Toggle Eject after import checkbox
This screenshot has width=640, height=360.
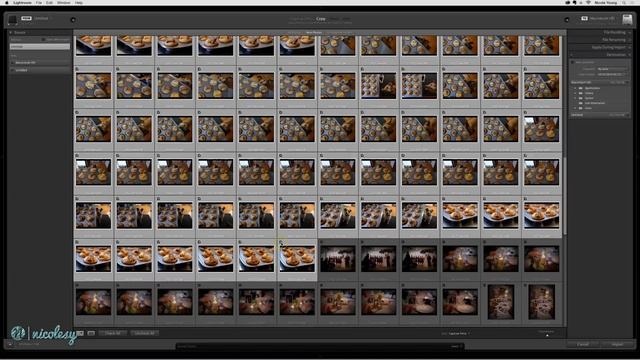(x=43, y=40)
